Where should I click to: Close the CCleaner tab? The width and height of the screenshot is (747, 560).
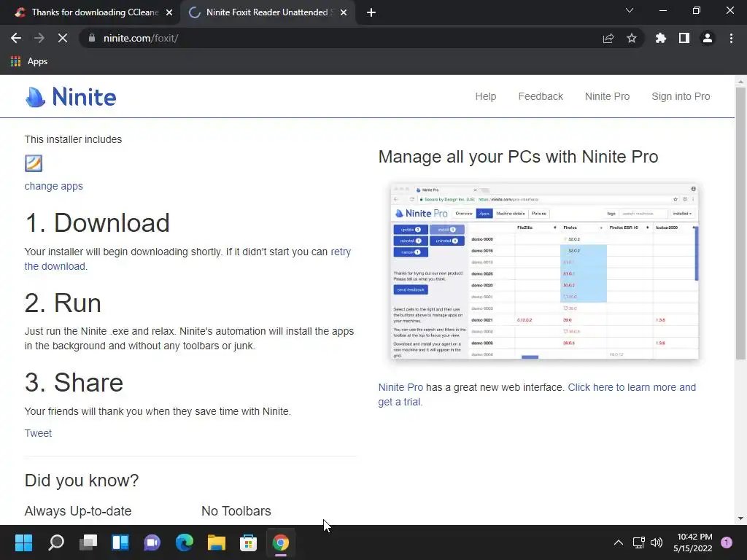pos(169,12)
